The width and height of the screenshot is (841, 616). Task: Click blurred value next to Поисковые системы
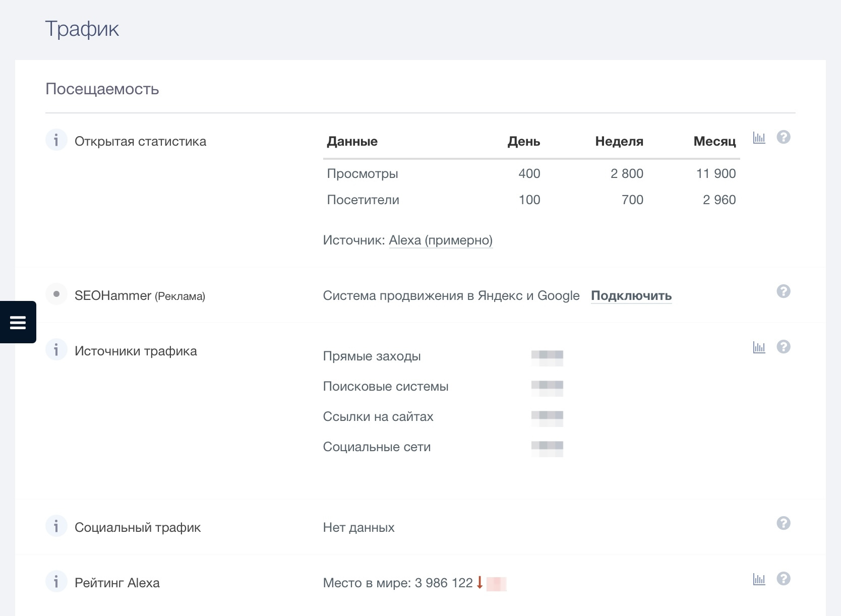(547, 388)
